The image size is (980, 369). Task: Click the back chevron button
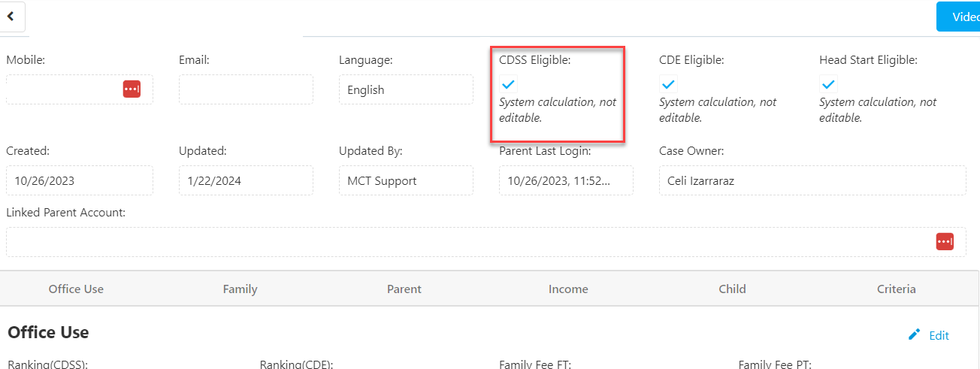pyautogui.click(x=11, y=17)
